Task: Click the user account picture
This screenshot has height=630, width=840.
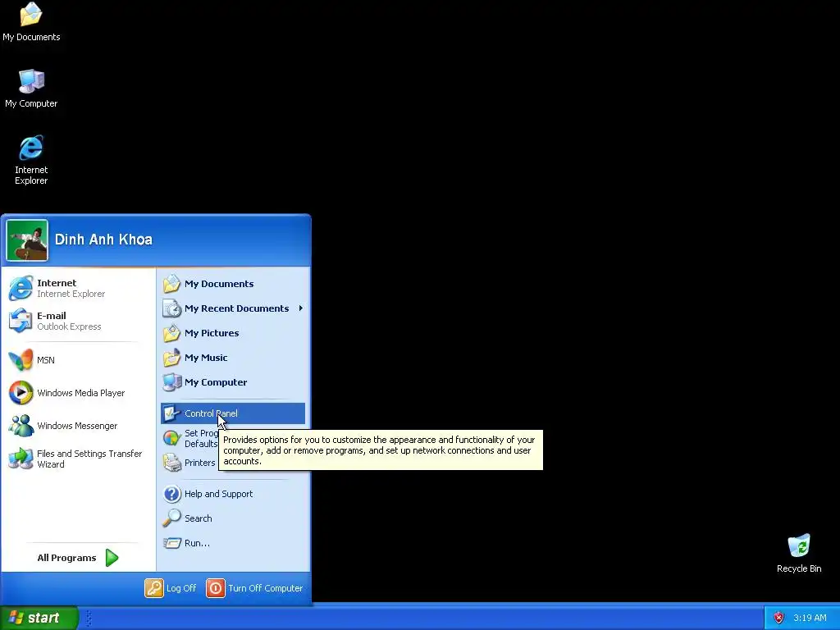Action: click(27, 240)
